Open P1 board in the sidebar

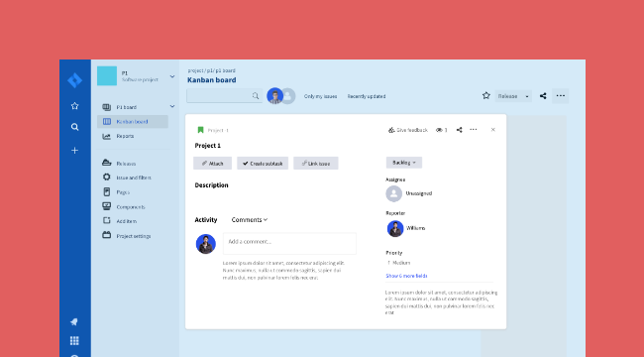click(x=126, y=107)
